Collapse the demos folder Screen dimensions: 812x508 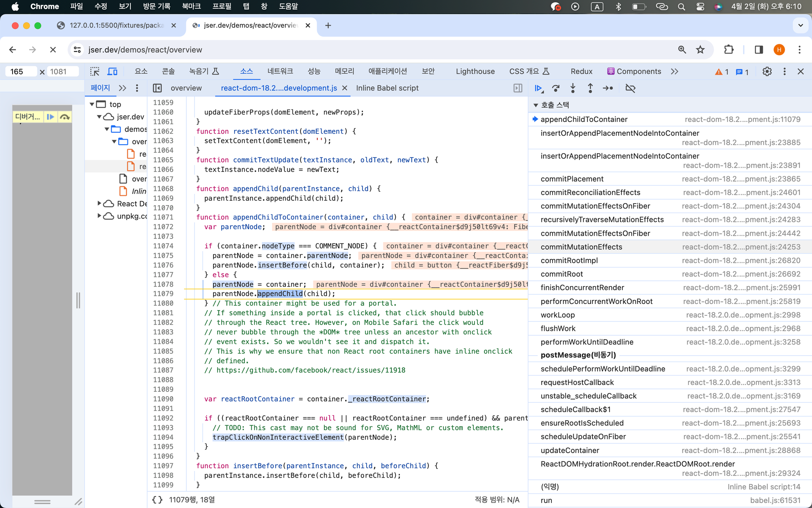107,129
